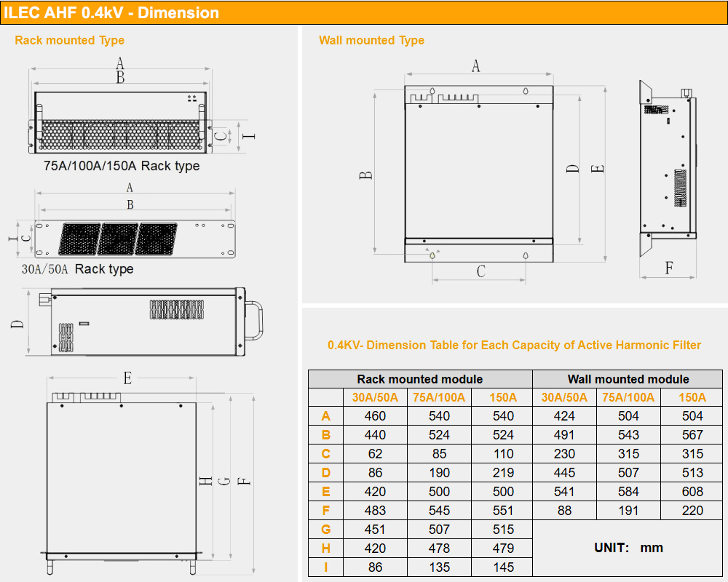Click row label 'B' in the table
Screen dimensions: 728x582
tap(326, 435)
